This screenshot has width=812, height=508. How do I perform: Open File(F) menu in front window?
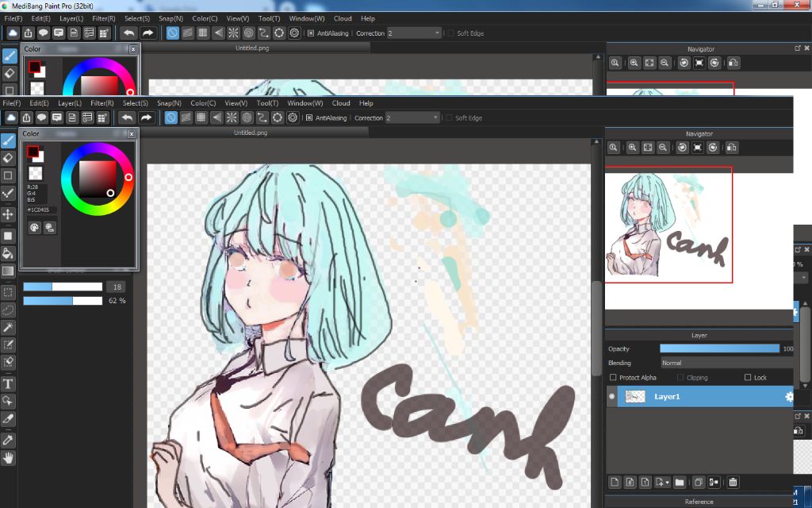pyautogui.click(x=11, y=103)
